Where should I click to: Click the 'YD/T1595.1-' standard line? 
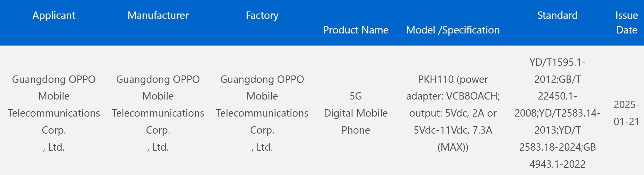557,62
